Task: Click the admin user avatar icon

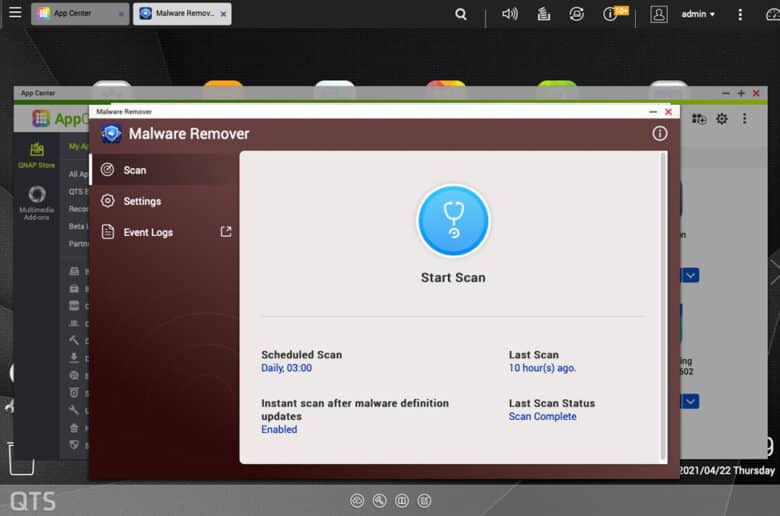Action: (x=659, y=14)
